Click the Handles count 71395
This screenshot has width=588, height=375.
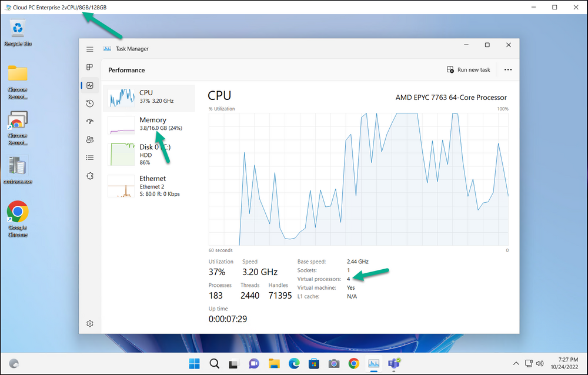280,296
